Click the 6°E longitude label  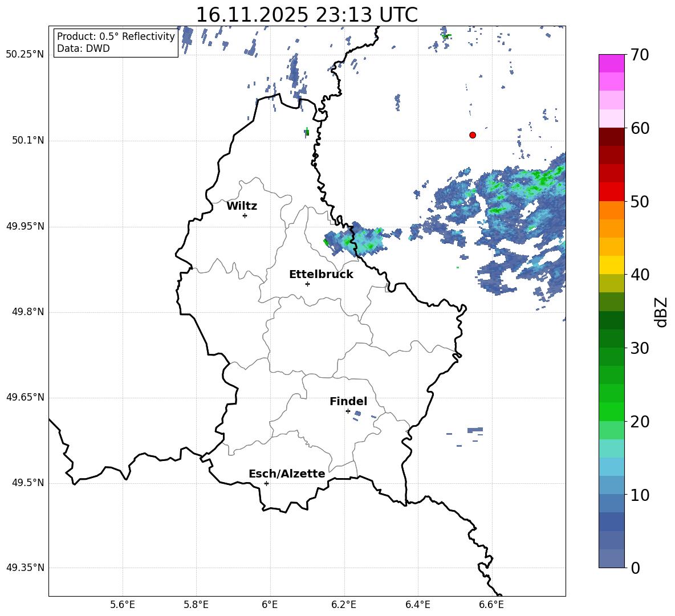270,605
